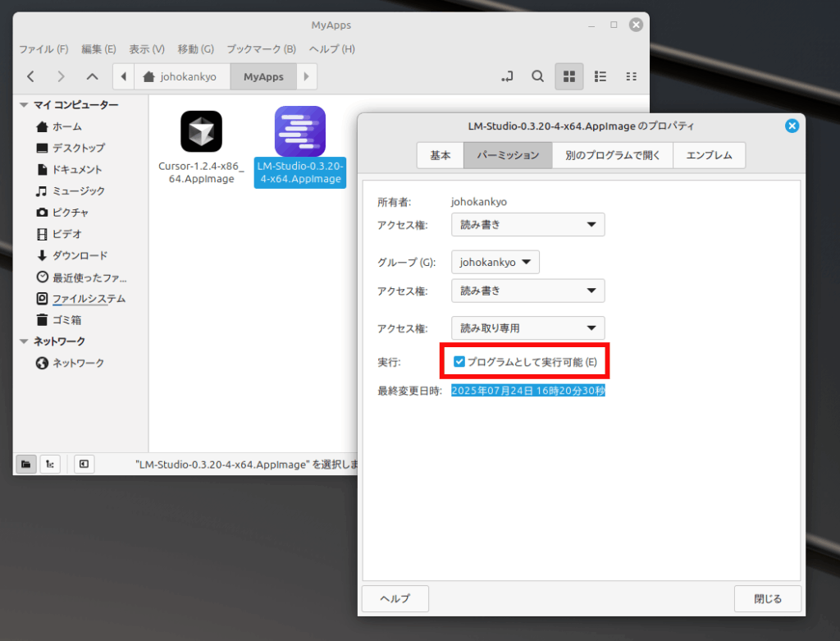Screen dimensions: 840x641
Task: Open the ブックマーク (B) menu
Action: (x=261, y=49)
